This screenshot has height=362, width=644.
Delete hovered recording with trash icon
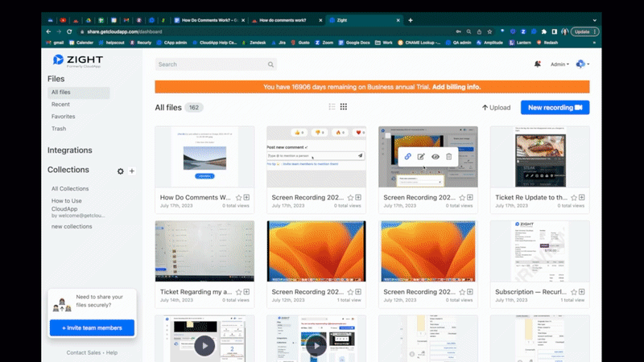(449, 156)
